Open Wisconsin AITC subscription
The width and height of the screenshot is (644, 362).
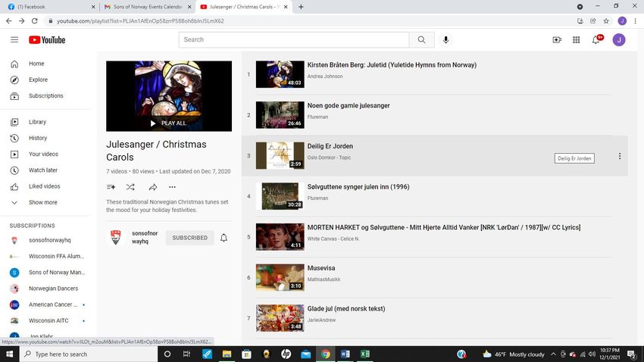(45, 320)
